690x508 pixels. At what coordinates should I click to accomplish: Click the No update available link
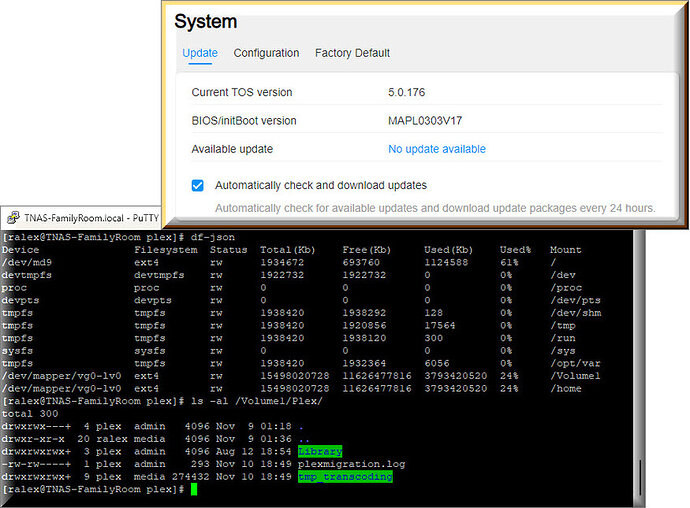(437, 149)
